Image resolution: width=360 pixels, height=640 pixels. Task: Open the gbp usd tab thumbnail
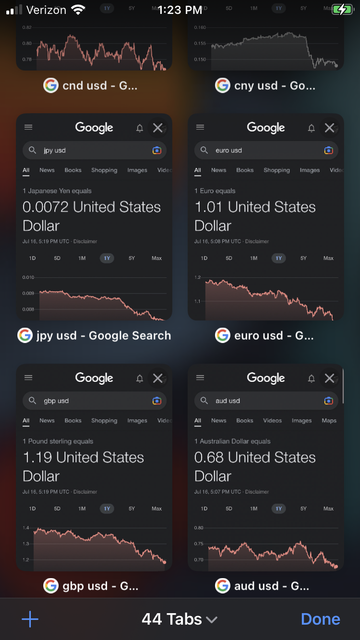[x=94, y=467]
